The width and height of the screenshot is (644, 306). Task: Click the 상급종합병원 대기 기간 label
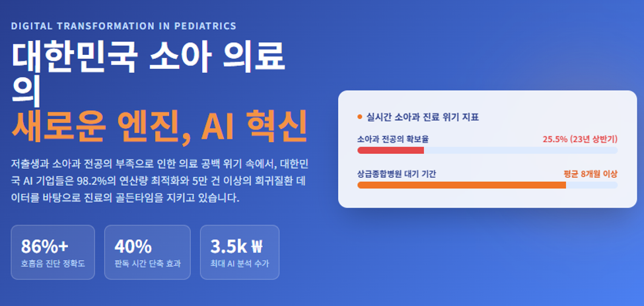click(x=397, y=174)
